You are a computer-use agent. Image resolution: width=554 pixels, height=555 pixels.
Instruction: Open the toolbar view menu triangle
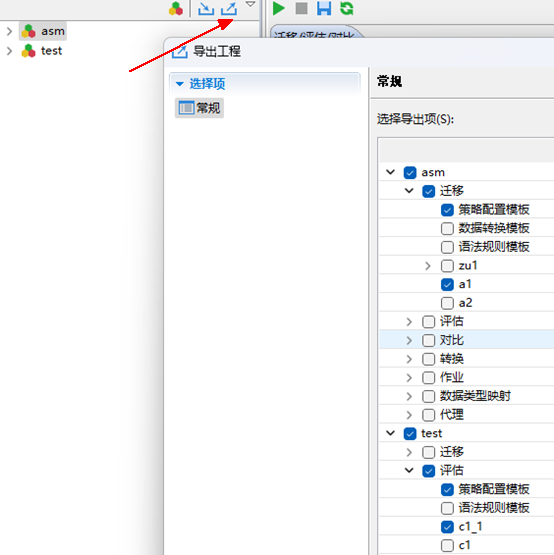point(250,4)
